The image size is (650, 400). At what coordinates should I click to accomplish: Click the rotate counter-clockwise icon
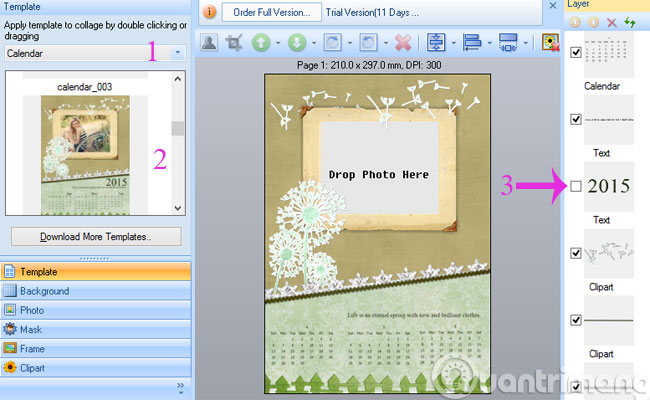click(x=369, y=43)
